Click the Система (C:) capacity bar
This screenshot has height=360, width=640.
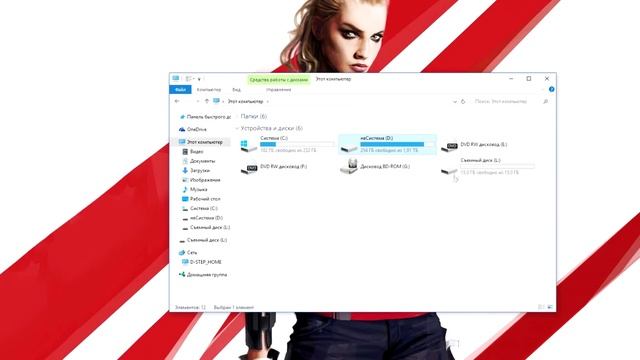pos(297,144)
